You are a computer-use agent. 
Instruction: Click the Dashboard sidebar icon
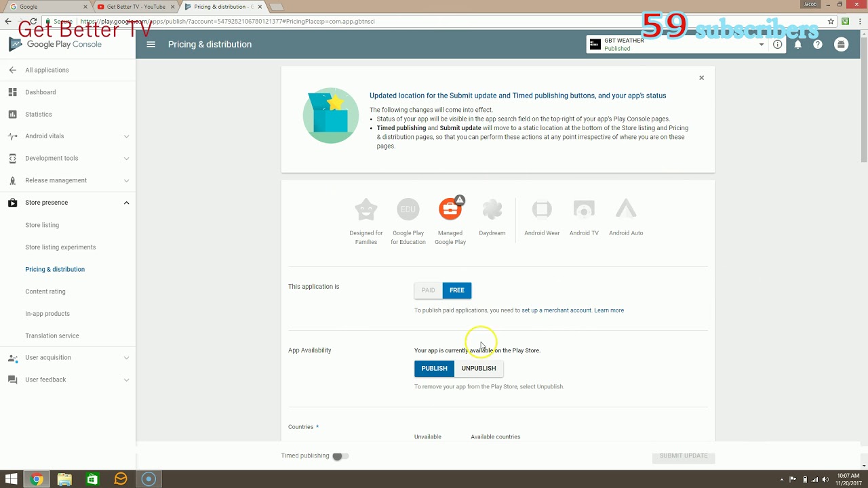[12, 92]
